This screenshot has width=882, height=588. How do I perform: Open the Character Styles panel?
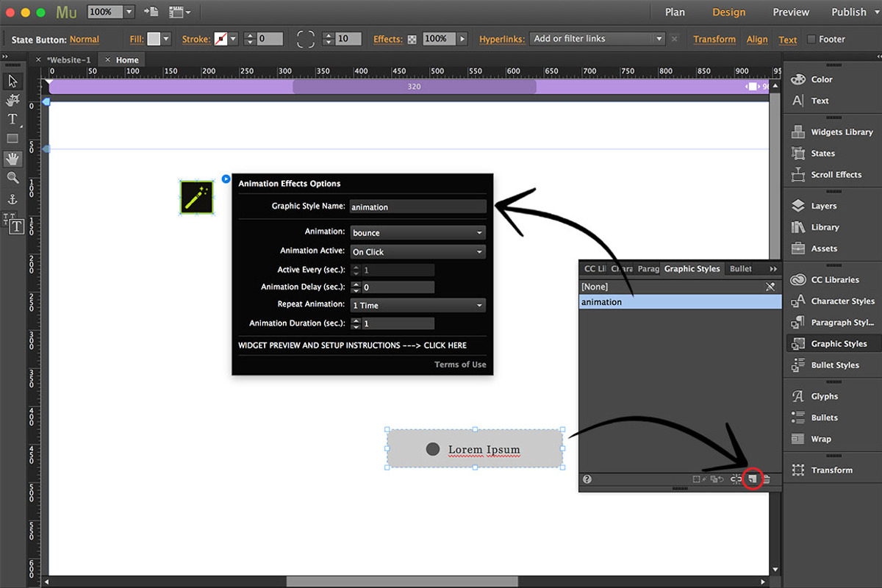coord(833,301)
